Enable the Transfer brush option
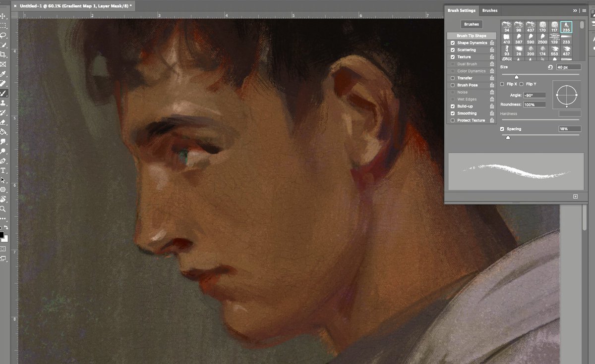 click(x=452, y=78)
